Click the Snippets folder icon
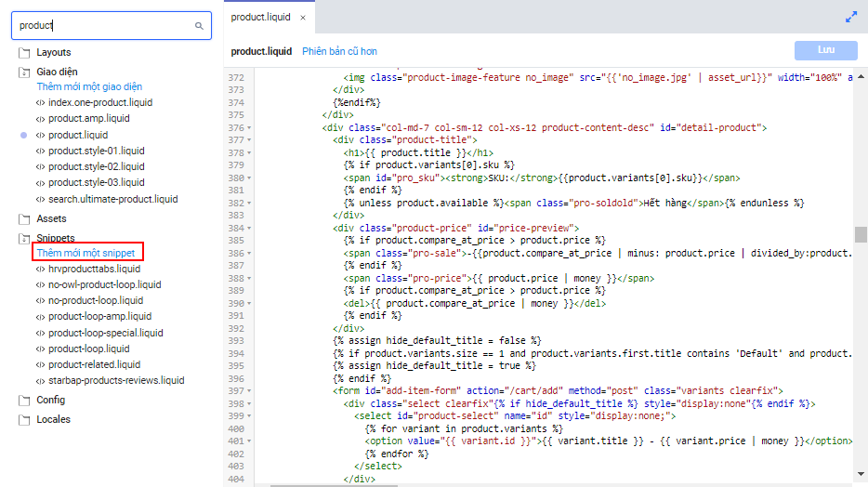The height and width of the screenshot is (487, 868). pyautogui.click(x=24, y=239)
